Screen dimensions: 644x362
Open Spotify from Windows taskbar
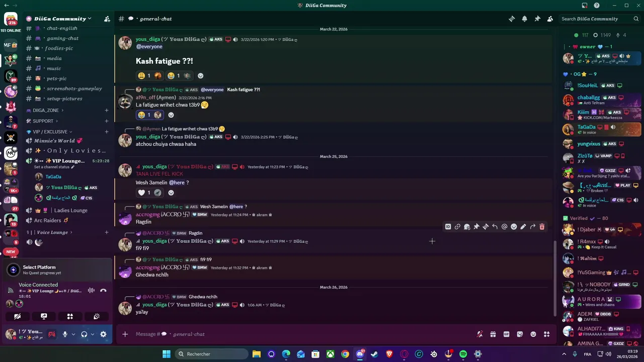(x=463, y=354)
